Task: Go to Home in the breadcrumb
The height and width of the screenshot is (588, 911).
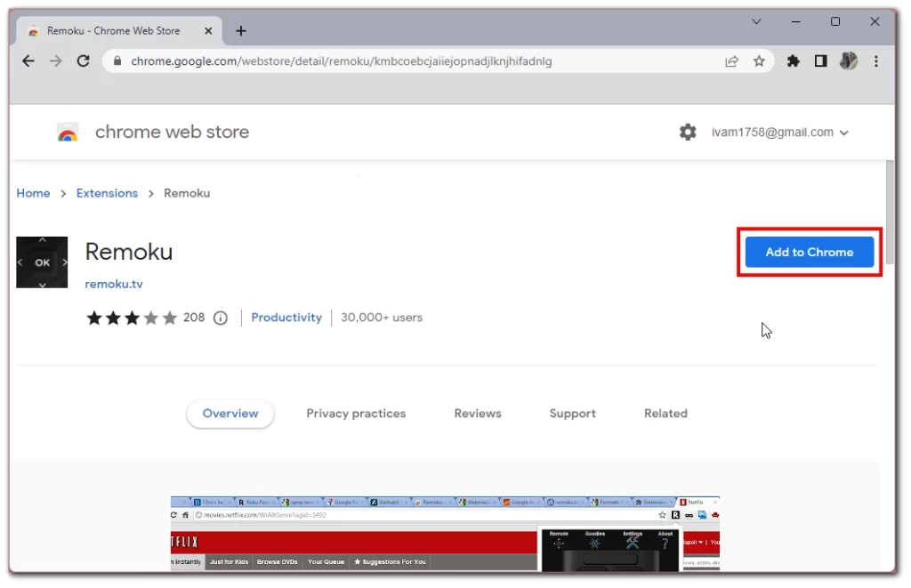Action: pyautogui.click(x=33, y=193)
